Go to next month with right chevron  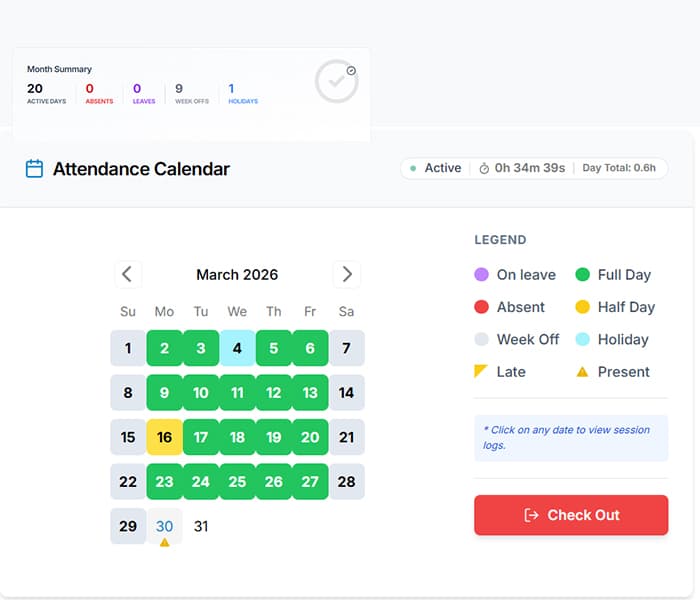(x=346, y=274)
